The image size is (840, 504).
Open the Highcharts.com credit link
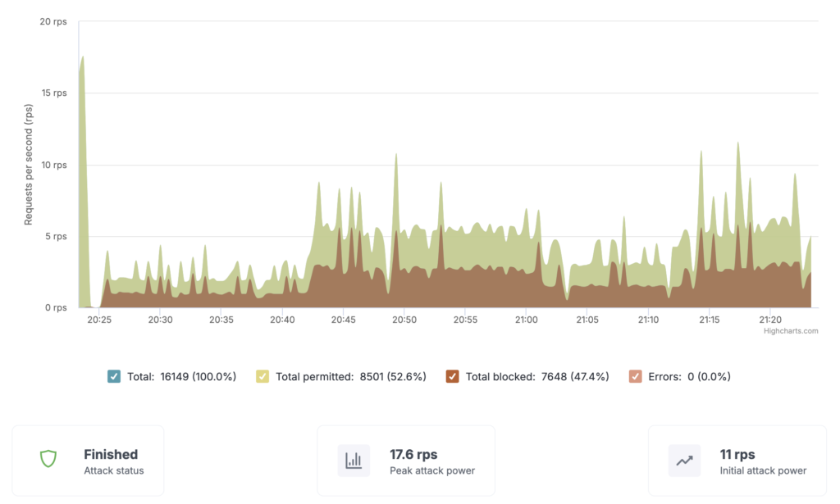[790, 331]
